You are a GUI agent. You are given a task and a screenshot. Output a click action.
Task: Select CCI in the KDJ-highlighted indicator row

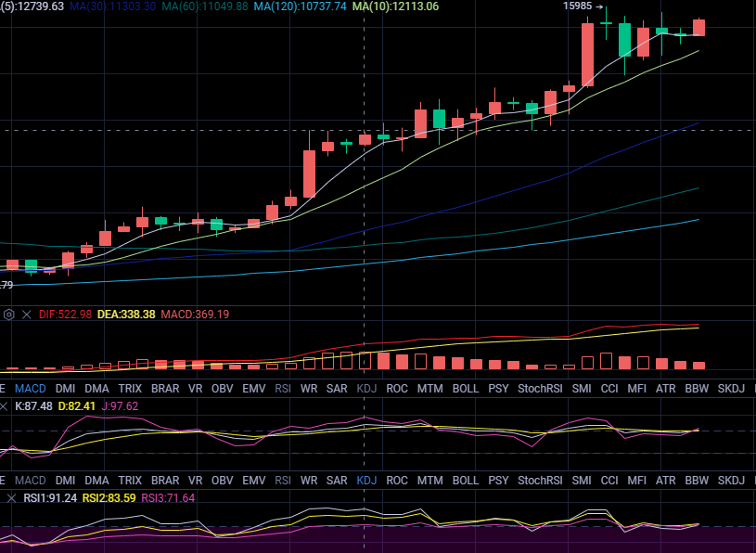pyautogui.click(x=609, y=481)
